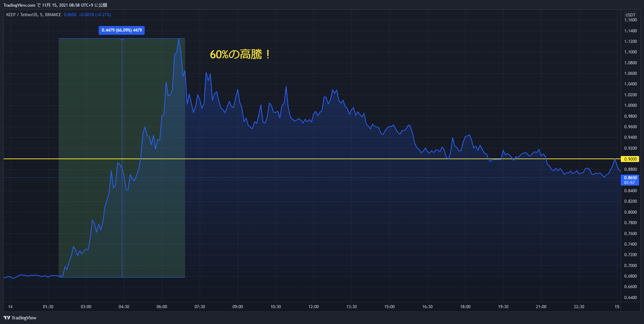
Task: Click the 1.0600 price axis label
Action: tap(630, 73)
